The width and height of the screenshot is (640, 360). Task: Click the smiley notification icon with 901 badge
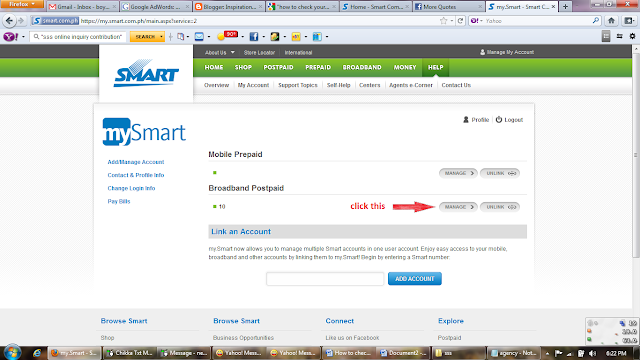click(x=227, y=36)
